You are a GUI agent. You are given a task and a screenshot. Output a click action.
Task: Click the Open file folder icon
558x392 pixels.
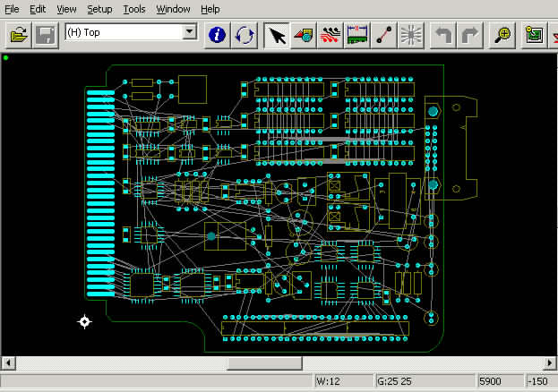pyautogui.click(x=19, y=35)
